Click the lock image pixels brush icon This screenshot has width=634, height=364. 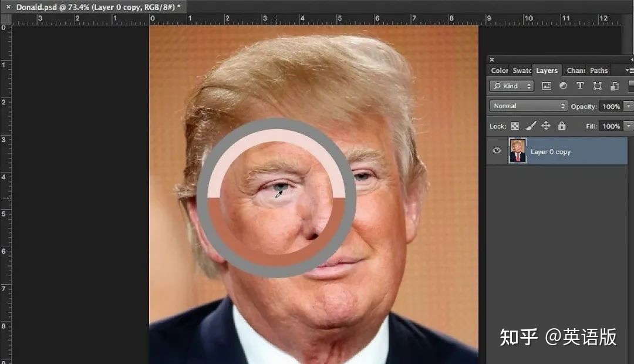(530, 126)
